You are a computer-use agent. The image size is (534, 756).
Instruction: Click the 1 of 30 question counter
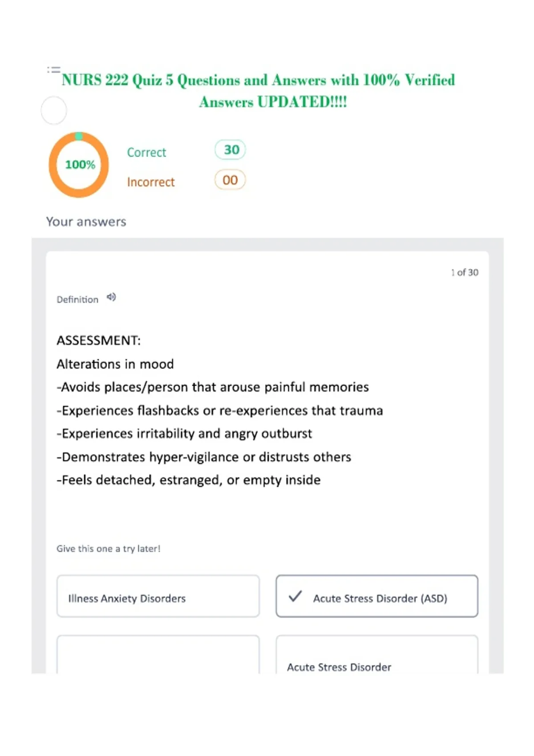pyautogui.click(x=465, y=273)
